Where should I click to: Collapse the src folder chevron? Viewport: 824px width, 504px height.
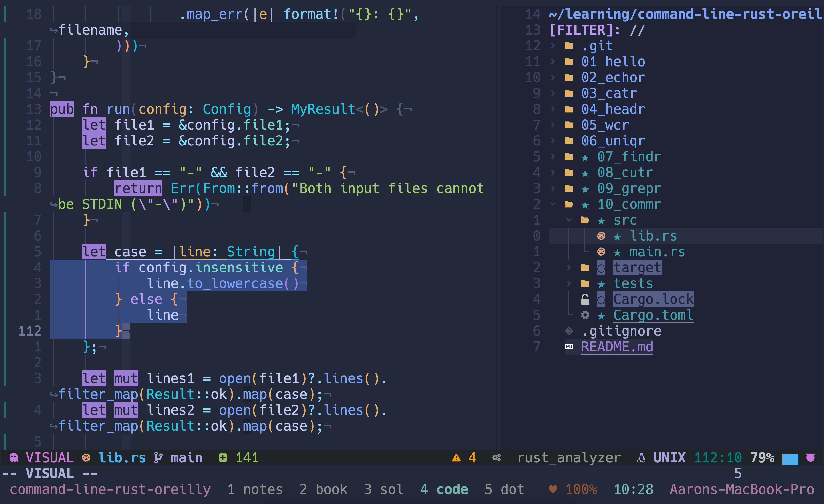click(569, 220)
